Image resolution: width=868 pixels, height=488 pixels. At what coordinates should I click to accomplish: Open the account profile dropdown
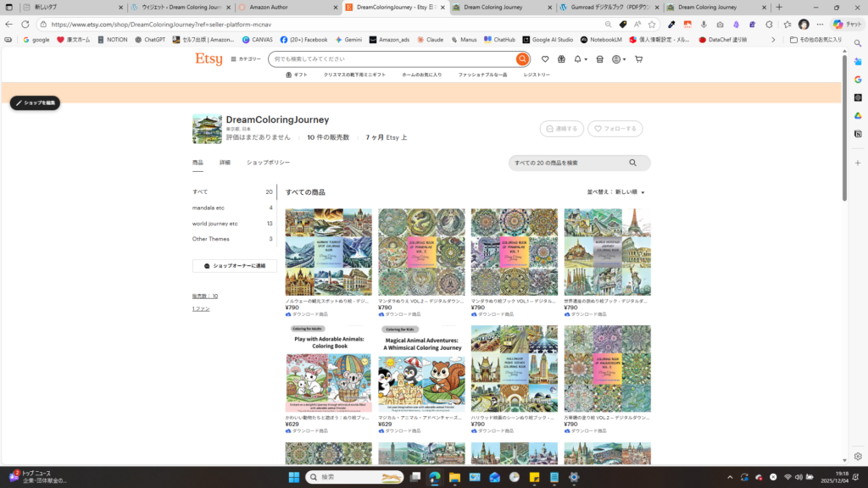(x=618, y=59)
